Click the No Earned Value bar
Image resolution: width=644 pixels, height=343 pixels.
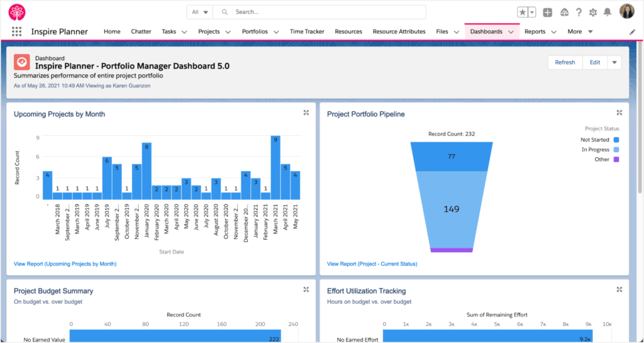(175, 337)
